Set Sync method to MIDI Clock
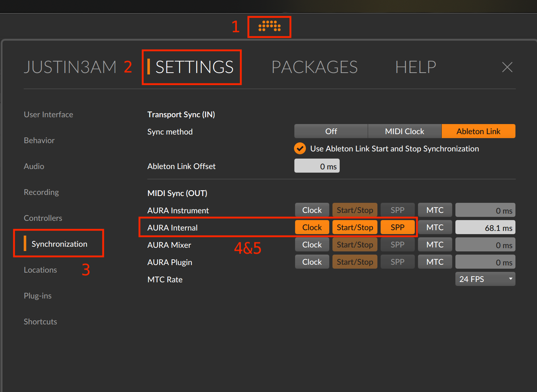537x392 pixels. (405, 131)
